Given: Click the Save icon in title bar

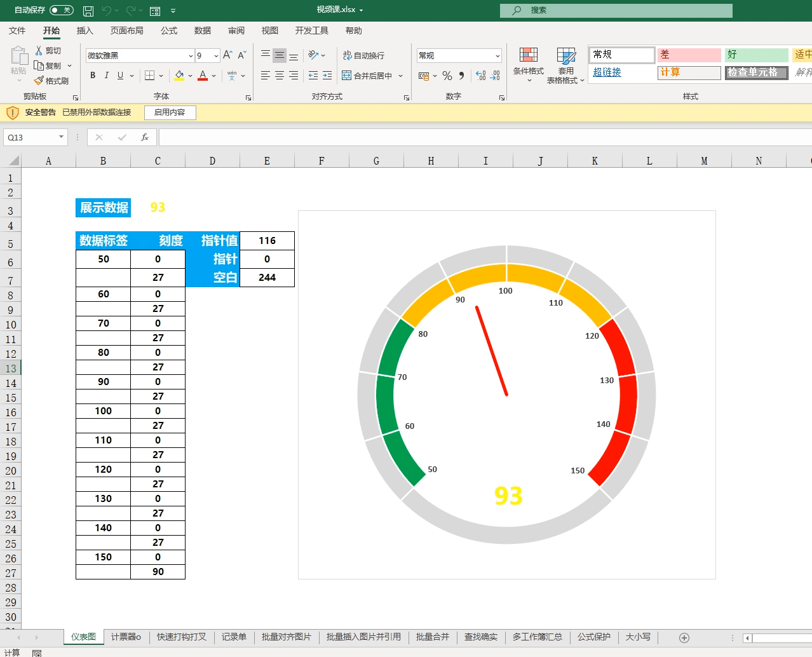Looking at the screenshot, I should coord(88,11).
